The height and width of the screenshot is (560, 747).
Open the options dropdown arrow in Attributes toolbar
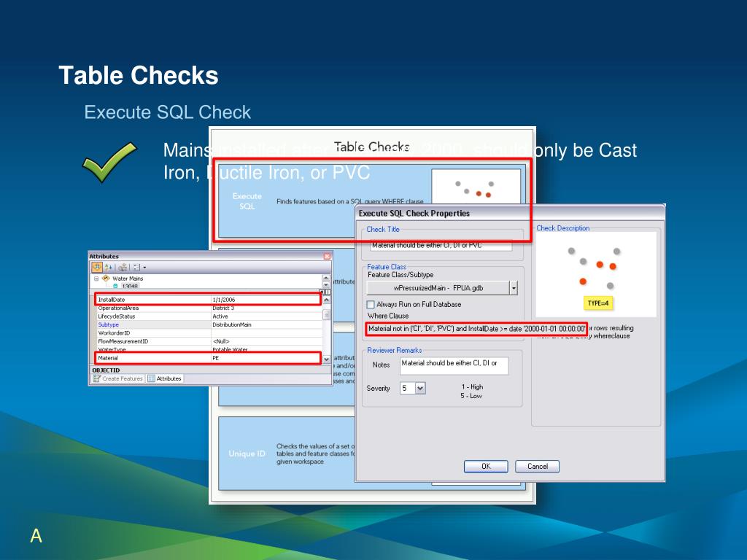click(x=144, y=268)
